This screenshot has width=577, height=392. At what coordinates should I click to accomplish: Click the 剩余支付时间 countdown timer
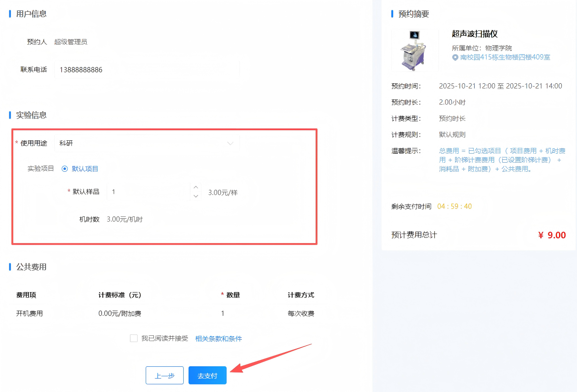click(x=454, y=206)
